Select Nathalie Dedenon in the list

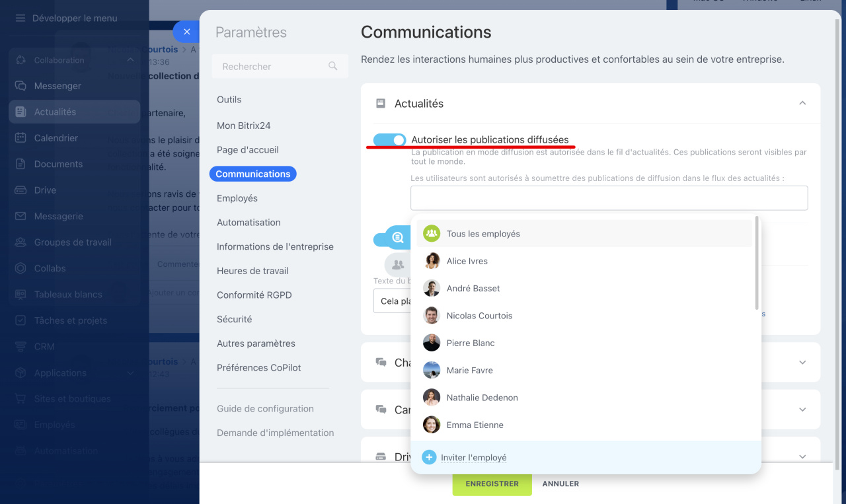tap(584, 398)
